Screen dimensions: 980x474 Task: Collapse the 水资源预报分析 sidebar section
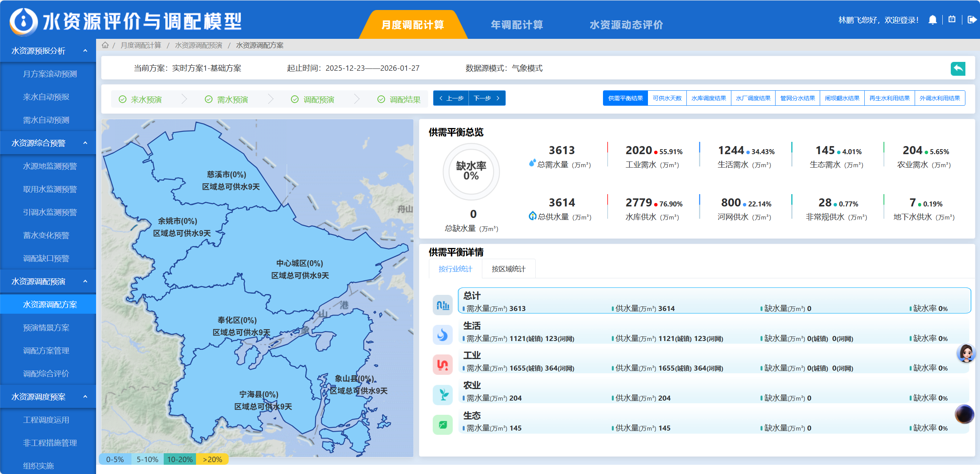pos(85,51)
